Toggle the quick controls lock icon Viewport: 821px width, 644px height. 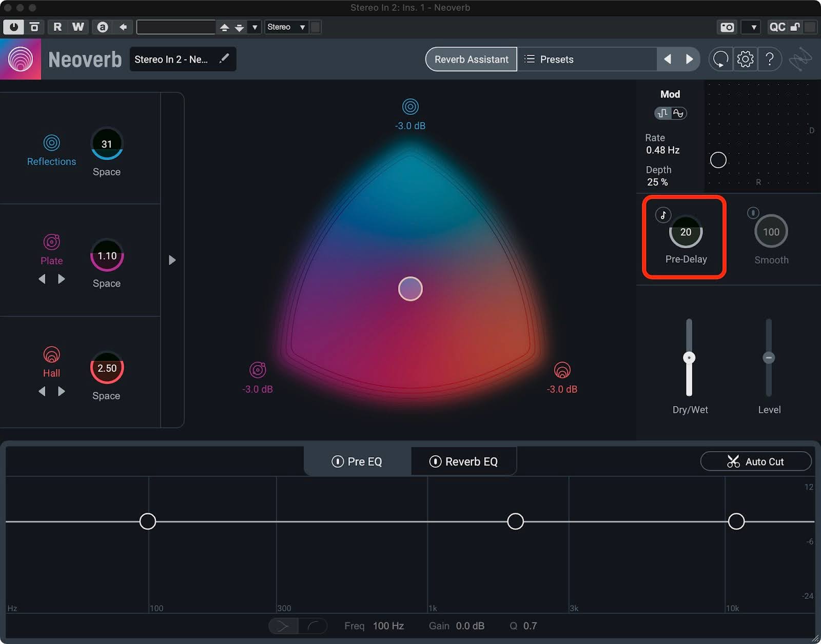point(795,27)
